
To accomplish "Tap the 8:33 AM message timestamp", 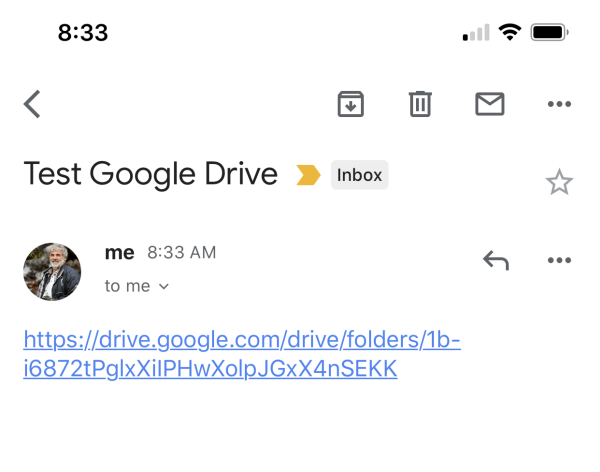I will [x=181, y=253].
